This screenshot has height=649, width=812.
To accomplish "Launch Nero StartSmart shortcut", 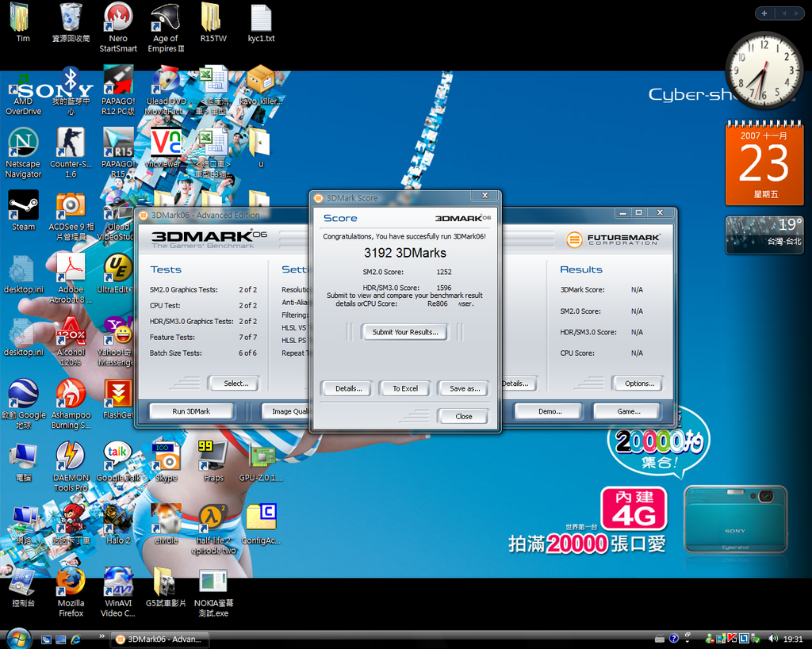I will click(118, 27).
